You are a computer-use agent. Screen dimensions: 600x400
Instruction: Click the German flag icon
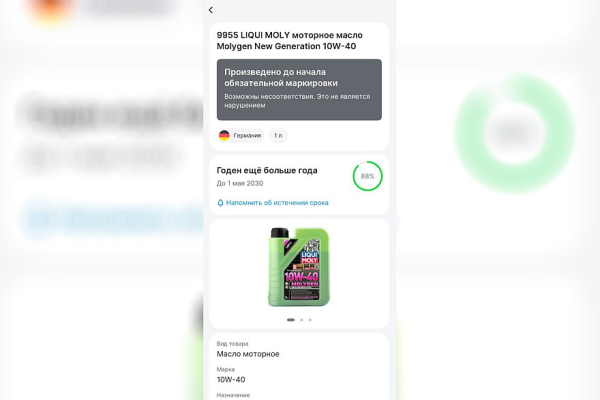coord(224,135)
